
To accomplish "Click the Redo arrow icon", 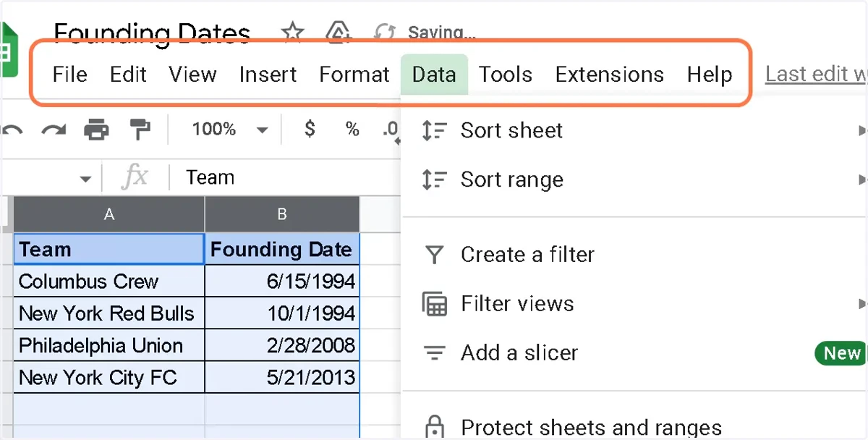I will tap(54, 130).
